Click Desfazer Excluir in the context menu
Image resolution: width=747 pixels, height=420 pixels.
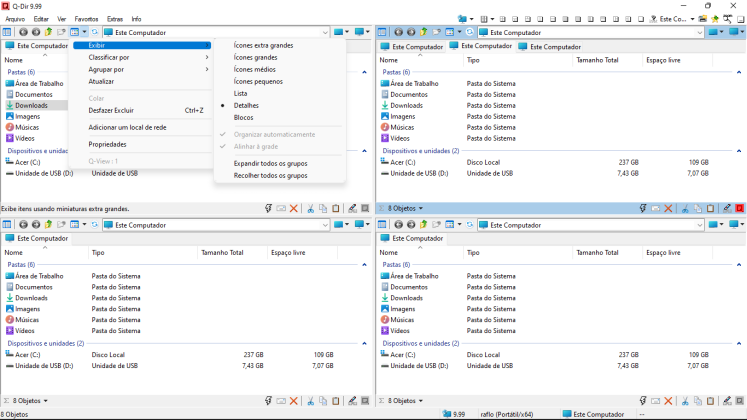111,110
